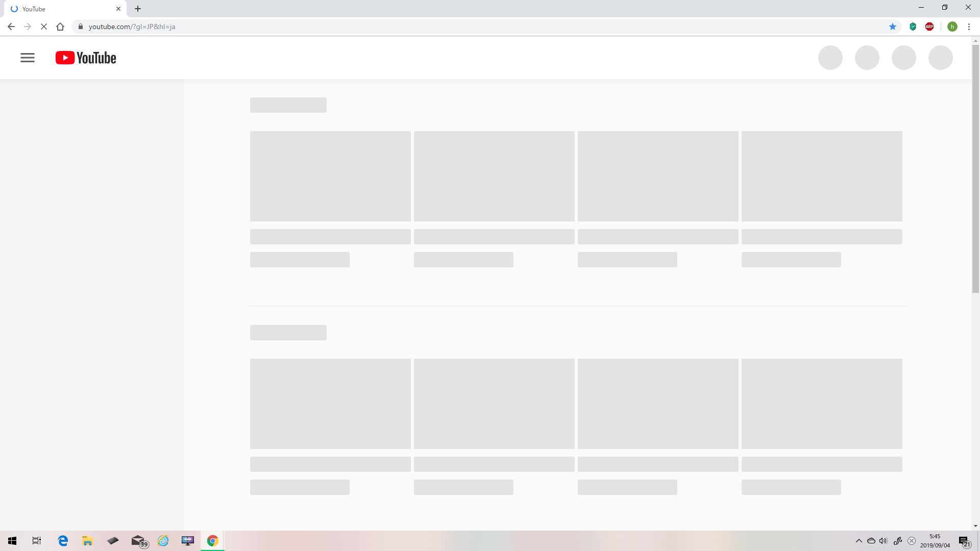This screenshot has height=551, width=980.
Task: Click the Internet Explorer icon in taskbar
Action: click(x=162, y=540)
